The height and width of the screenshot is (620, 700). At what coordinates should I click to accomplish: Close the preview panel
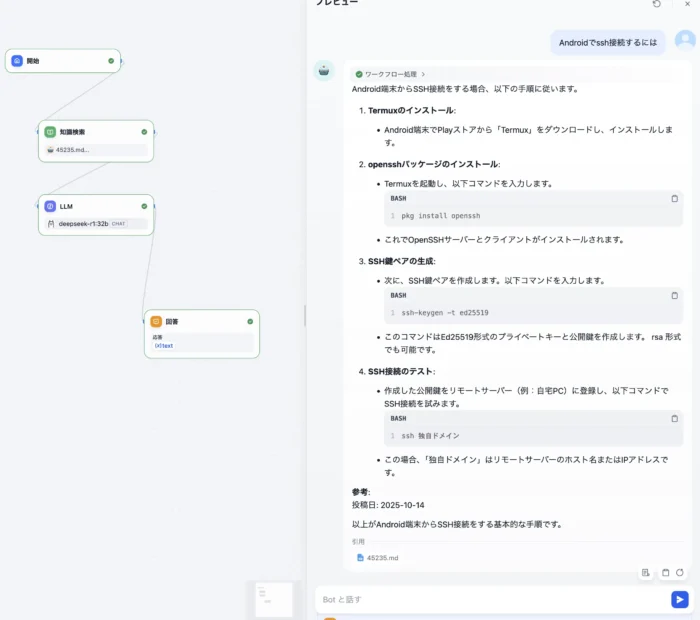pyautogui.click(x=686, y=4)
